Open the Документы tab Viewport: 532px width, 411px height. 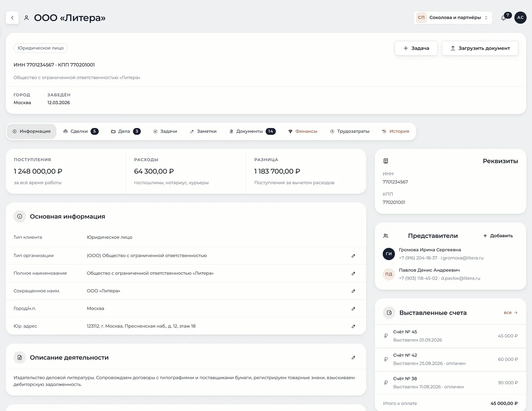(x=252, y=131)
